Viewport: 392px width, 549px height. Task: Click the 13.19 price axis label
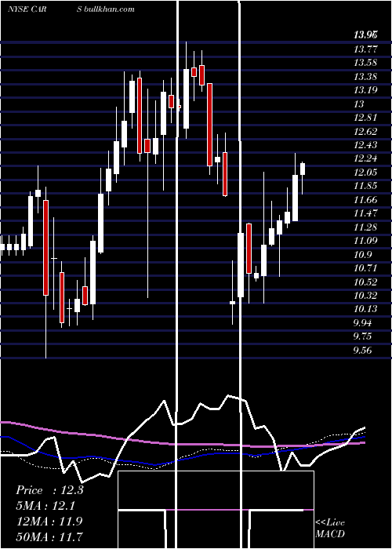point(365,90)
